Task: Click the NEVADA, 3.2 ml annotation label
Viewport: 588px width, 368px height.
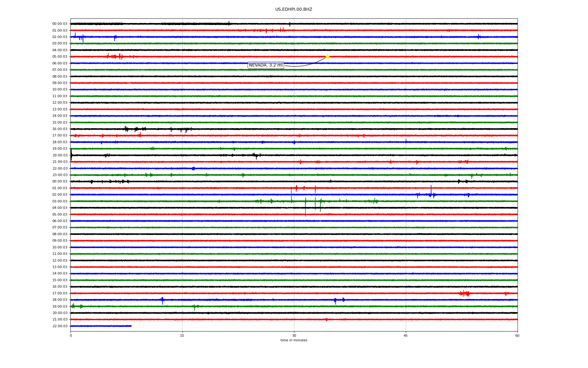Action: coord(266,65)
